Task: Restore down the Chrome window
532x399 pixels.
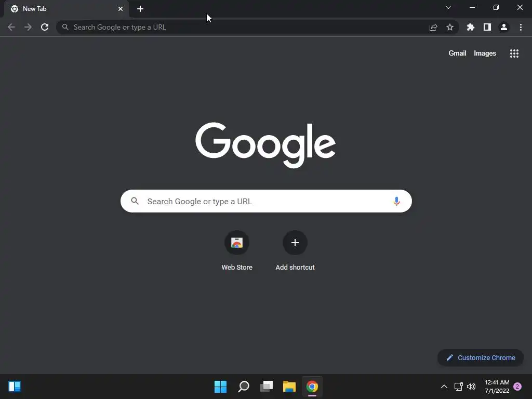Action: click(x=496, y=7)
